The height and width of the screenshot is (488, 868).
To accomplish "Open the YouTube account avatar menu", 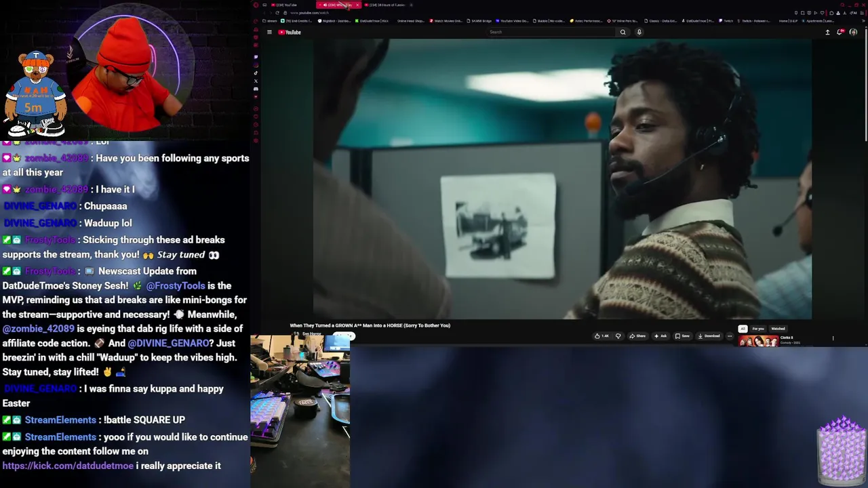I will (x=853, y=32).
